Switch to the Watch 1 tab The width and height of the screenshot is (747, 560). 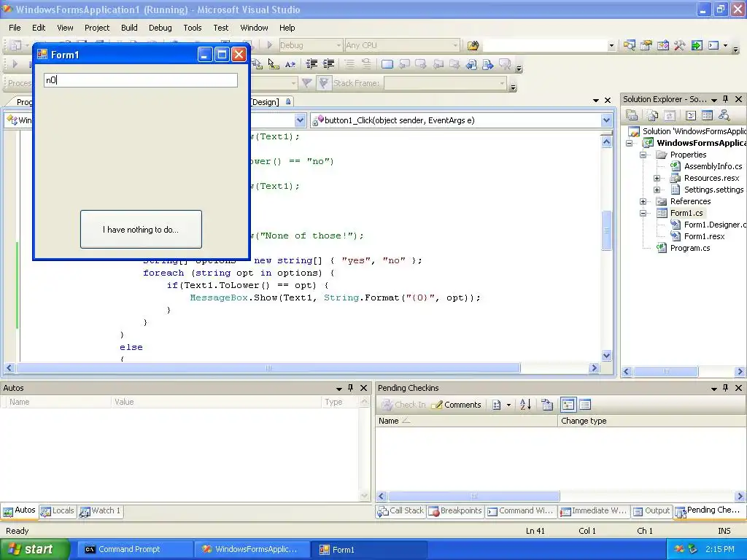coord(101,511)
